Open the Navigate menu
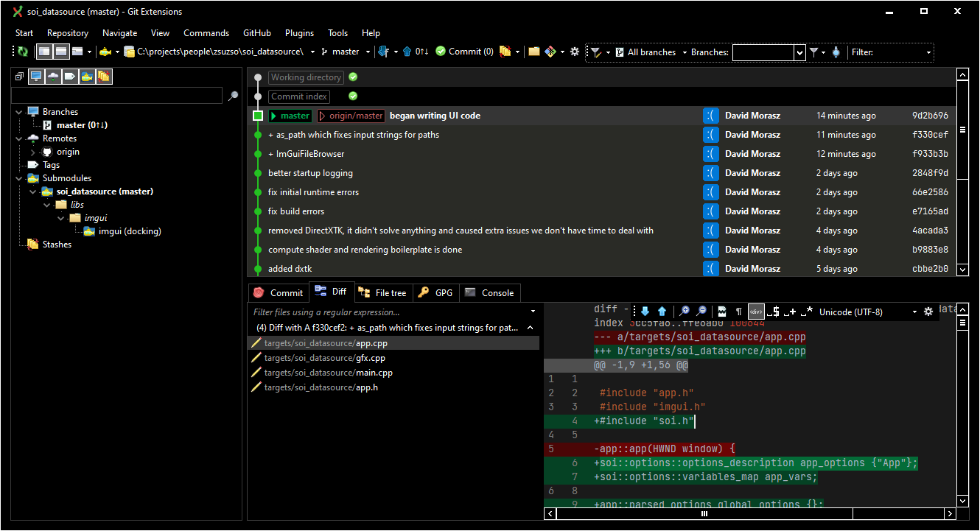980x531 pixels. [x=120, y=32]
